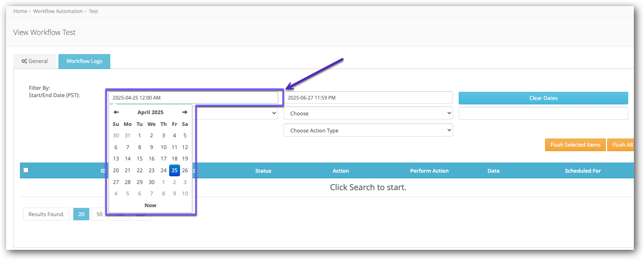Select 50 results per page
644x260 pixels.
point(99,214)
